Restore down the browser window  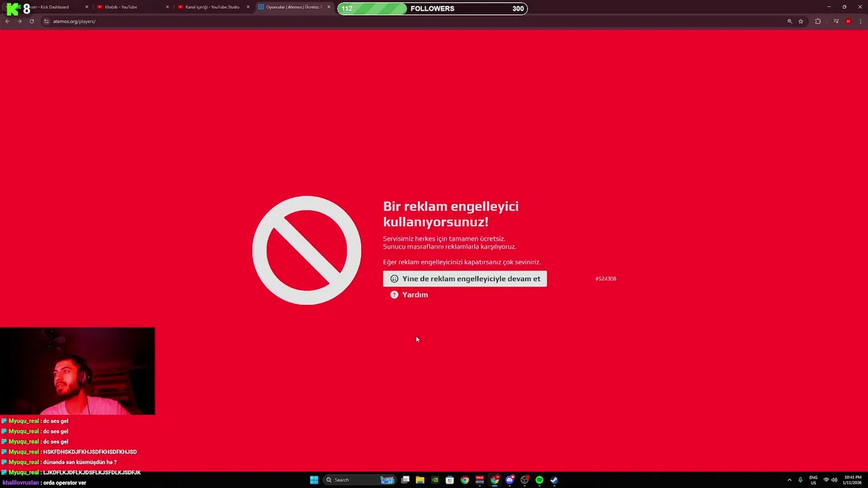[844, 7]
